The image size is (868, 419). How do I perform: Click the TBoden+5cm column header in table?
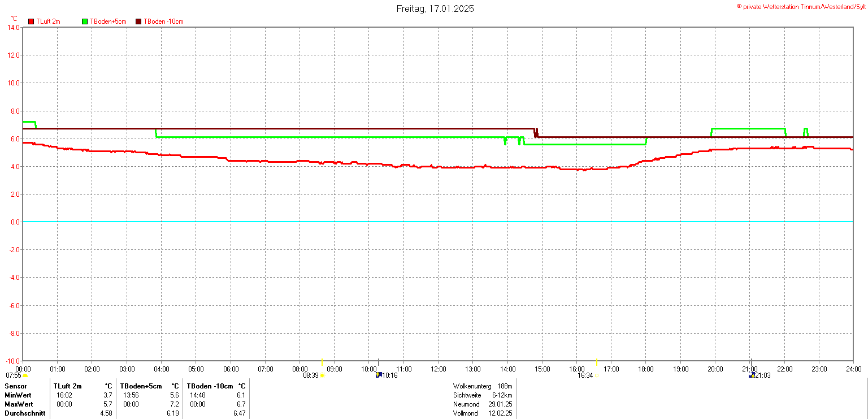click(x=141, y=386)
